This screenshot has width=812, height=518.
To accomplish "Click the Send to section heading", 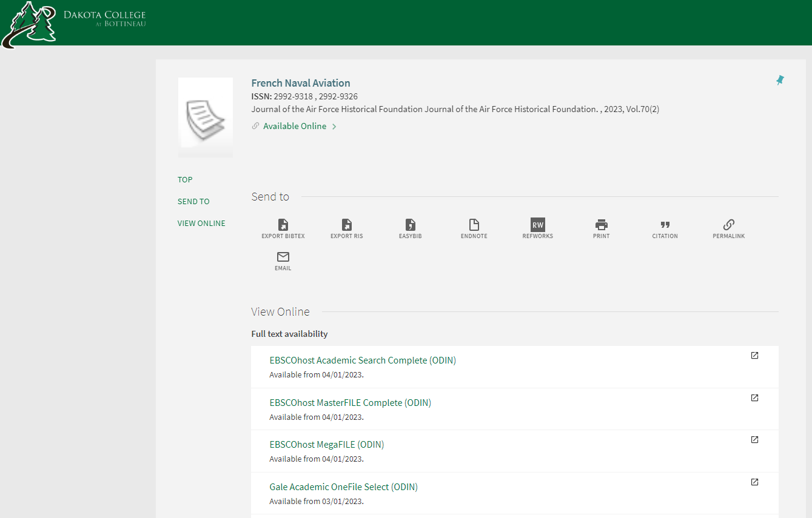I will pyautogui.click(x=270, y=196).
